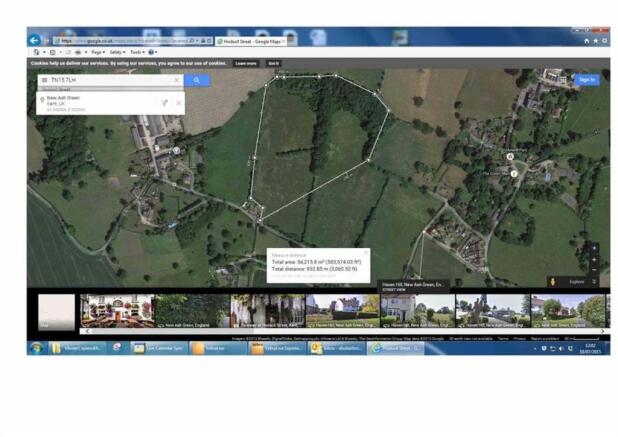Screen dimensions: 618x437
Task: Expand the Print dropdown arrow
Action: pos(86,52)
